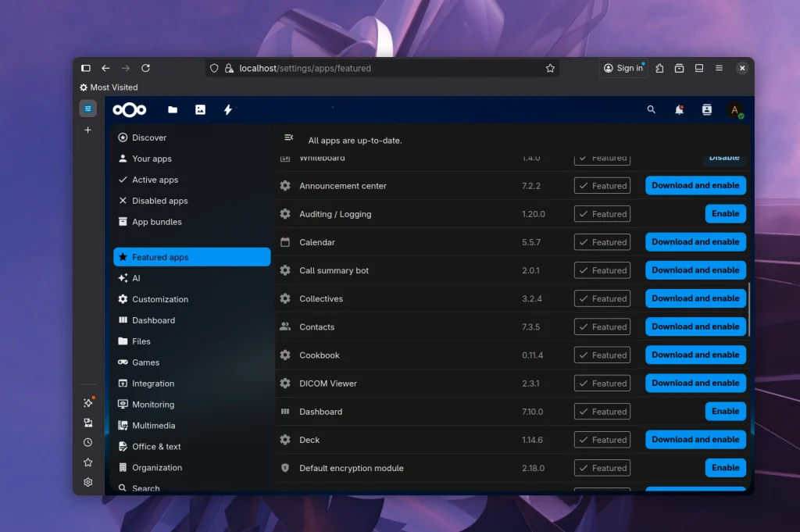Screen dimensions: 800x532
Task: Select the pinned Nextcloud tab icon
Action: (x=87, y=108)
